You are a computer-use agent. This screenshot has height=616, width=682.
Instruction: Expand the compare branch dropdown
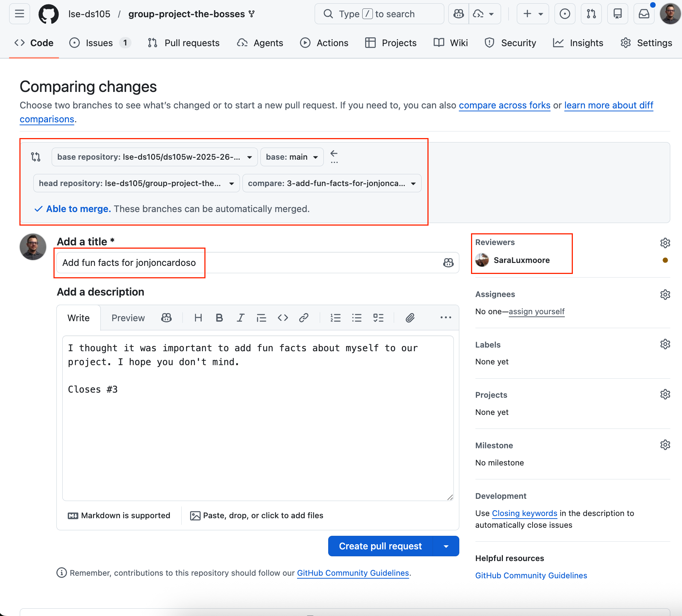pyautogui.click(x=331, y=183)
